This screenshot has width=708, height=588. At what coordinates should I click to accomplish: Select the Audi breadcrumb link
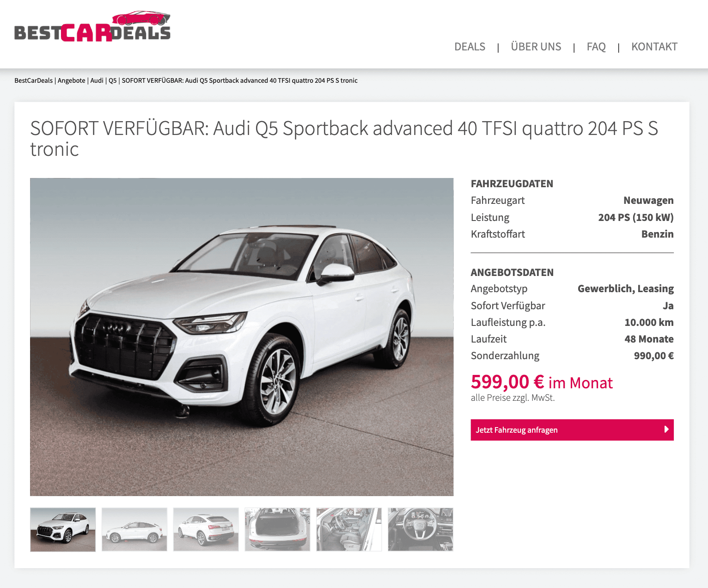point(97,80)
